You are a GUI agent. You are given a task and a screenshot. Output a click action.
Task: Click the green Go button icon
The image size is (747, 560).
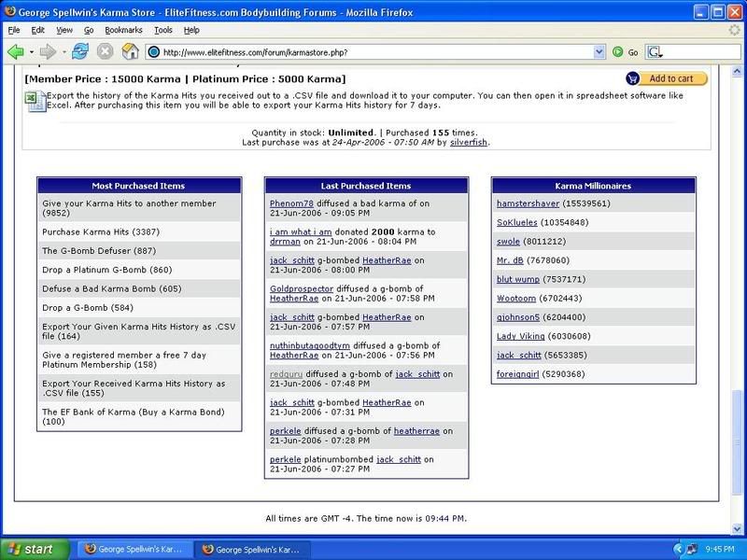tap(617, 52)
